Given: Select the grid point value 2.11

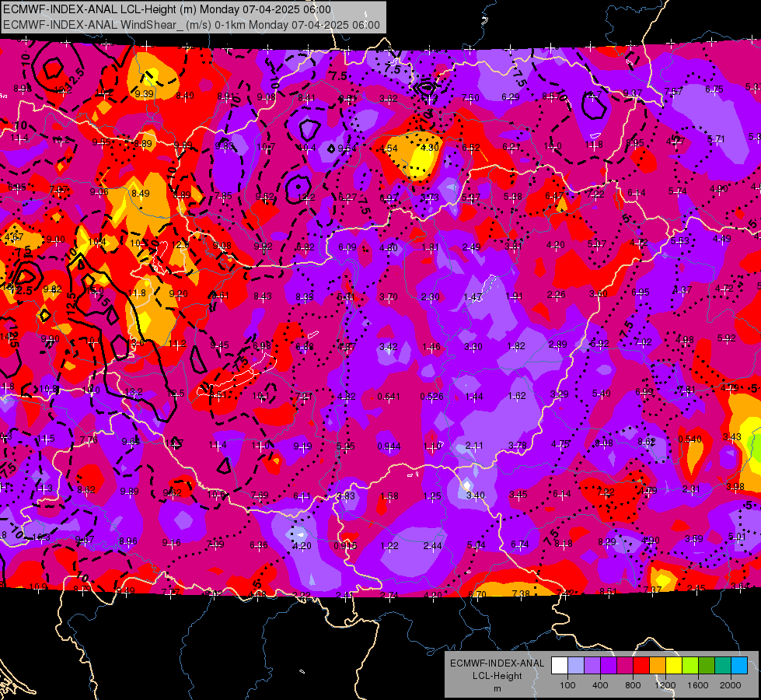Looking at the screenshot, I should [474, 446].
